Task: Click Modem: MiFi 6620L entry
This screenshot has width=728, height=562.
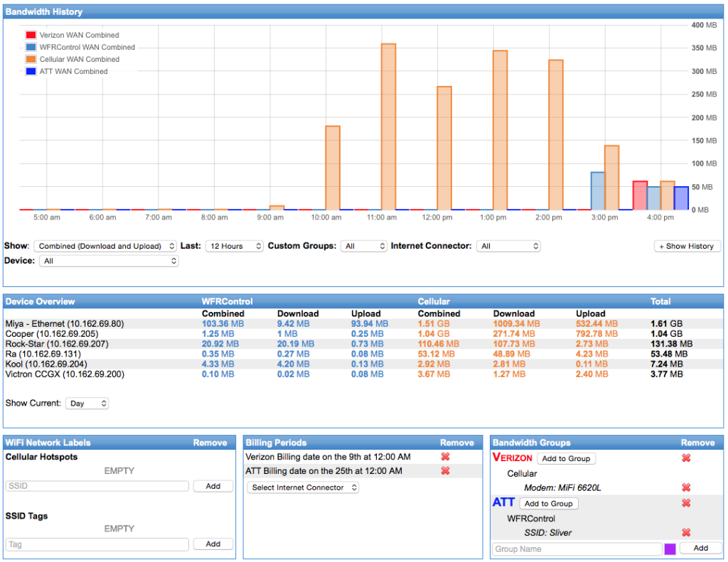Action: (562, 487)
